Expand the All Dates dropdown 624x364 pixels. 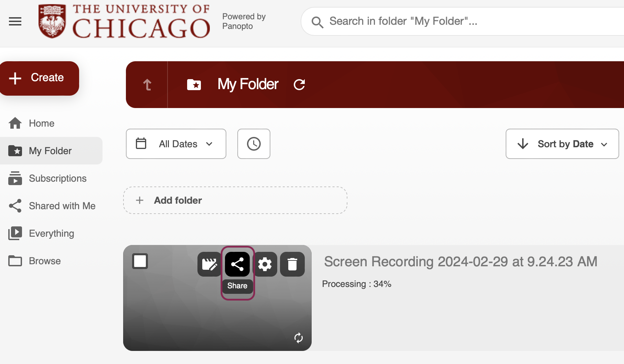(x=176, y=144)
